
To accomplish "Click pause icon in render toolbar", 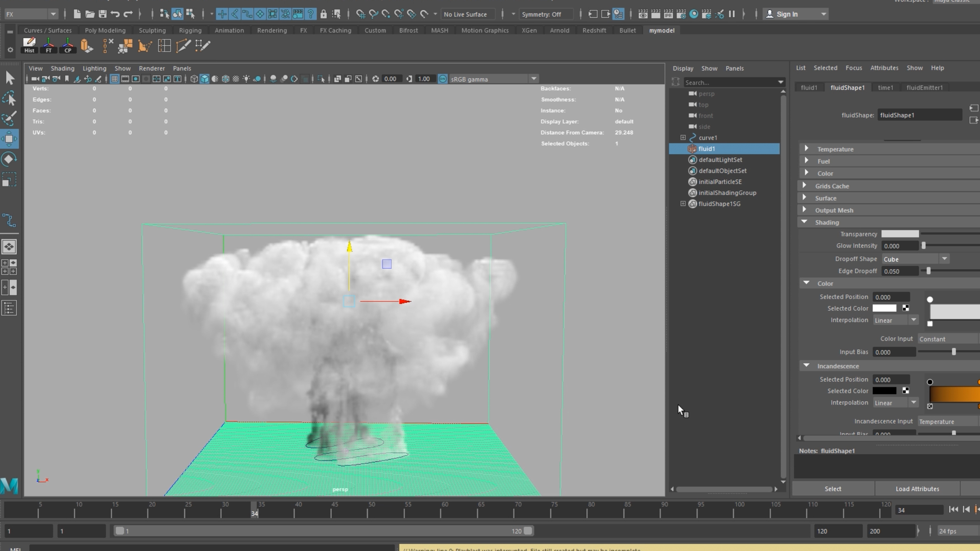I will coord(731,14).
